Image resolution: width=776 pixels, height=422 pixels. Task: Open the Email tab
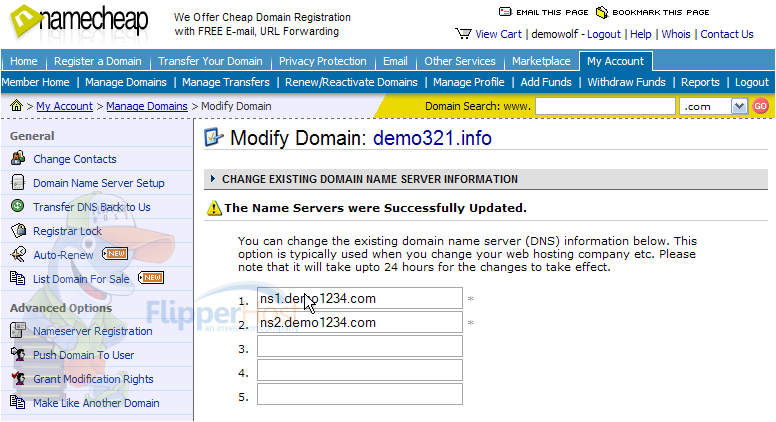tap(395, 61)
